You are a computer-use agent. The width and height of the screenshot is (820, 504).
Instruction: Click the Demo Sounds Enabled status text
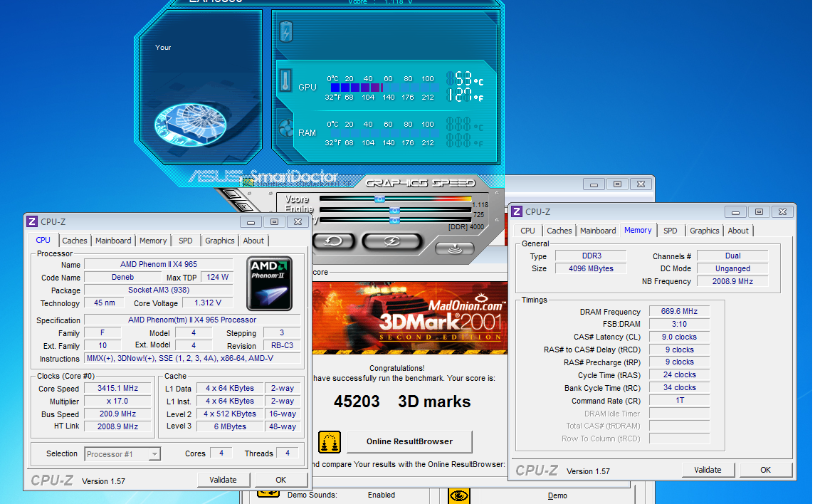[382, 495]
